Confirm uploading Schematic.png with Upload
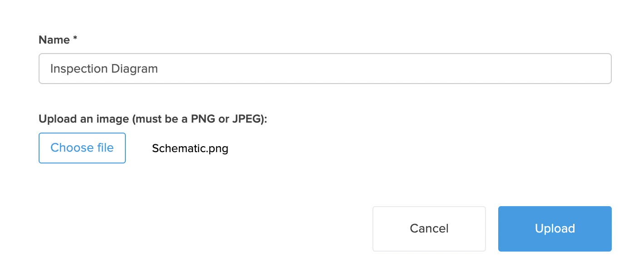Viewport: 644px width, 267px height. 555,228
